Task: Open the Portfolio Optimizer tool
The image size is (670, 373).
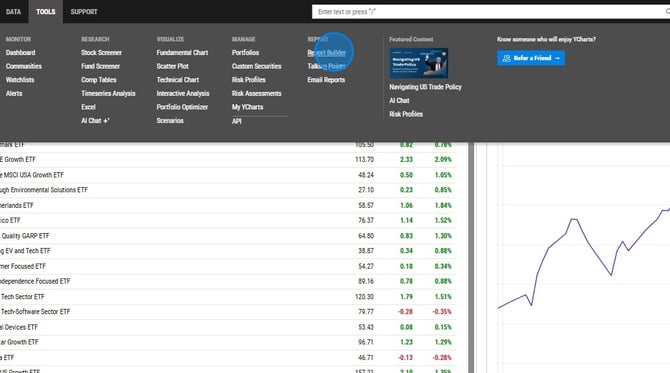Action: [x=182, y=107]
